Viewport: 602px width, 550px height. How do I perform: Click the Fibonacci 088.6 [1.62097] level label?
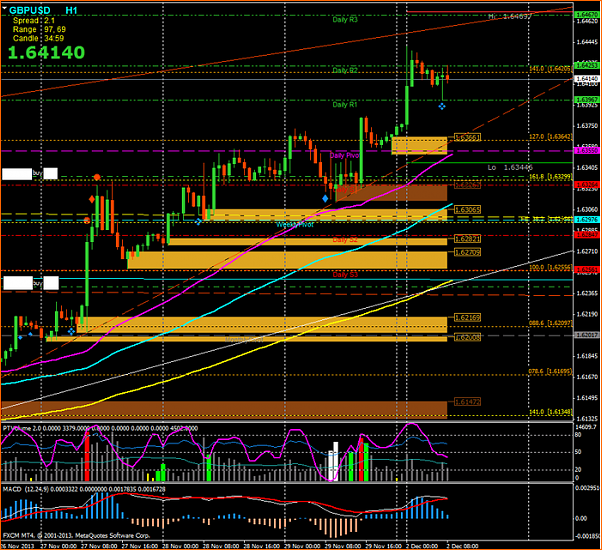point(551,323)
